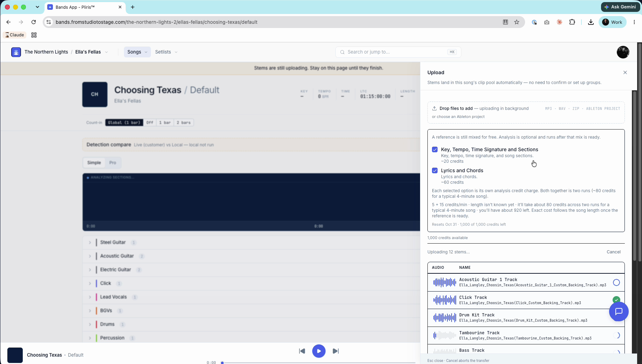This screenshot has width=642, height=364.
Task: Skip to previous track
Action: tap(302, 351)
